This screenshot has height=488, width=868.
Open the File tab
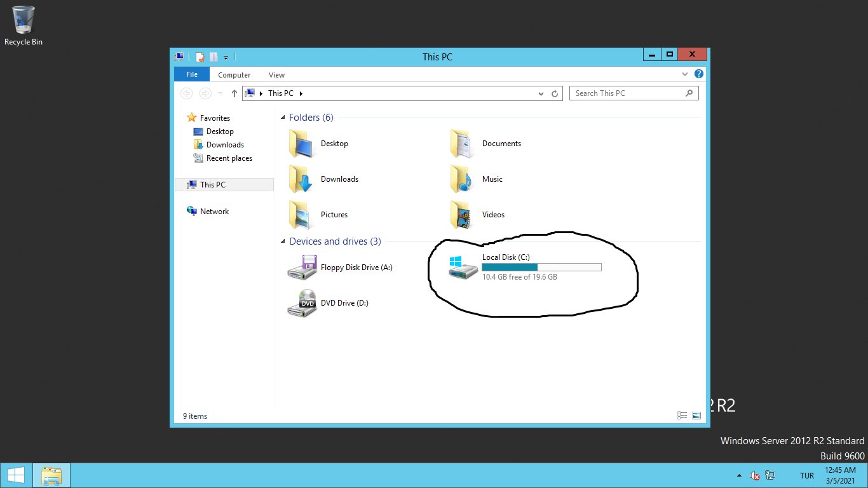click(192, 74)
